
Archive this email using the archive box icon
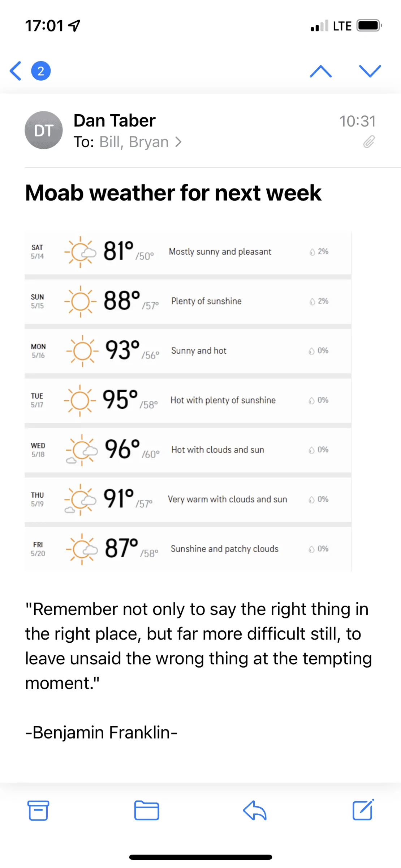(38, 810)
